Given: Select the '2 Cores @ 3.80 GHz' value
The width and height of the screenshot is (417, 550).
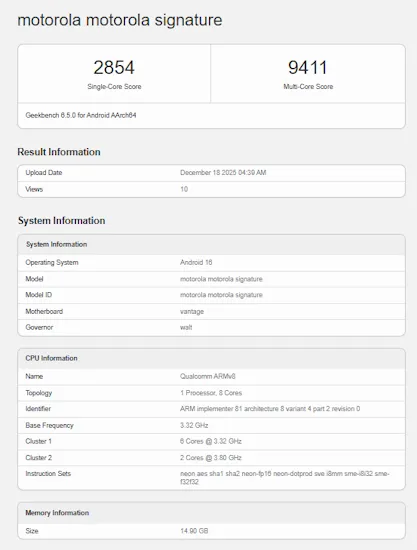Looking at the screenshot, I should (x=211, y=458).
